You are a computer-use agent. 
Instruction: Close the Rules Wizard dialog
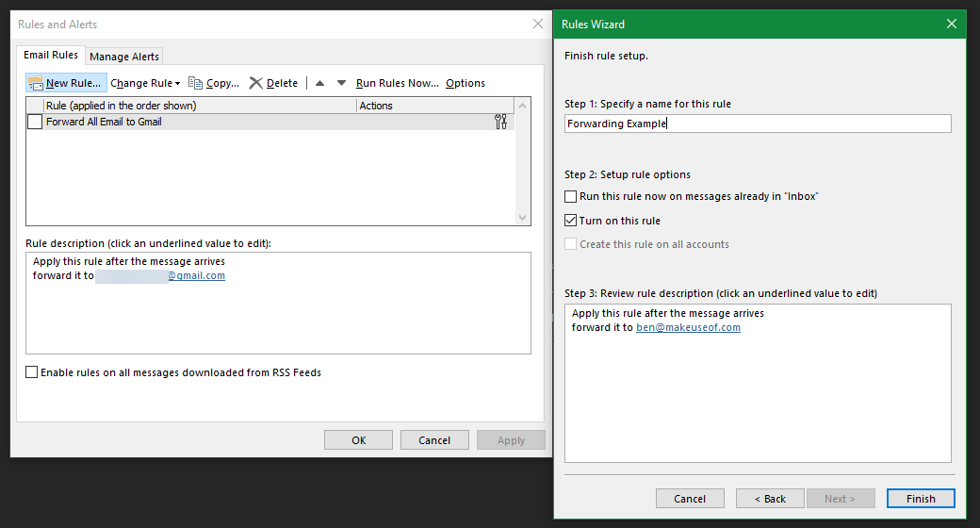(x=952, y=24)
